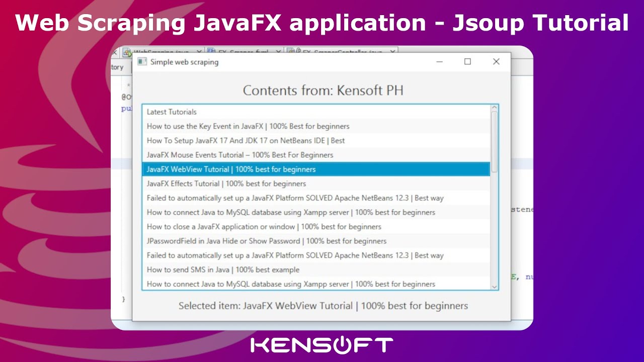Select "How To Setup JavaFX 17 And JDK 17" row
644x362 pixels.
(316, 140)
